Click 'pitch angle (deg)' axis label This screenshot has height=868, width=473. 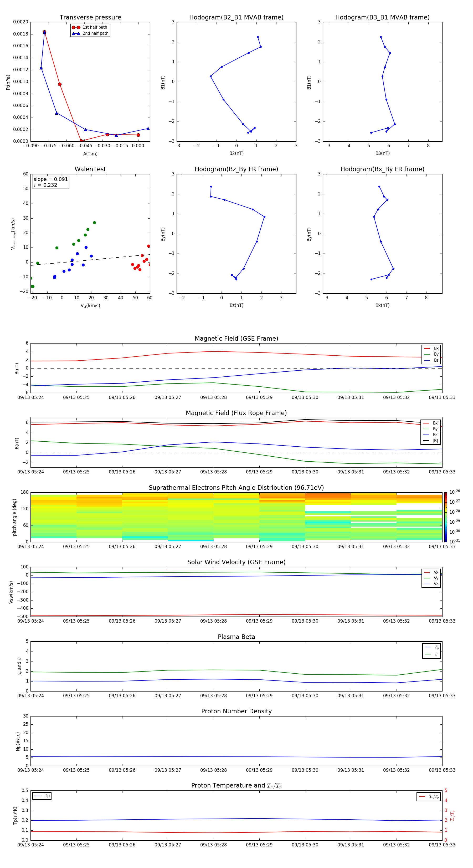tap(14, 517)
